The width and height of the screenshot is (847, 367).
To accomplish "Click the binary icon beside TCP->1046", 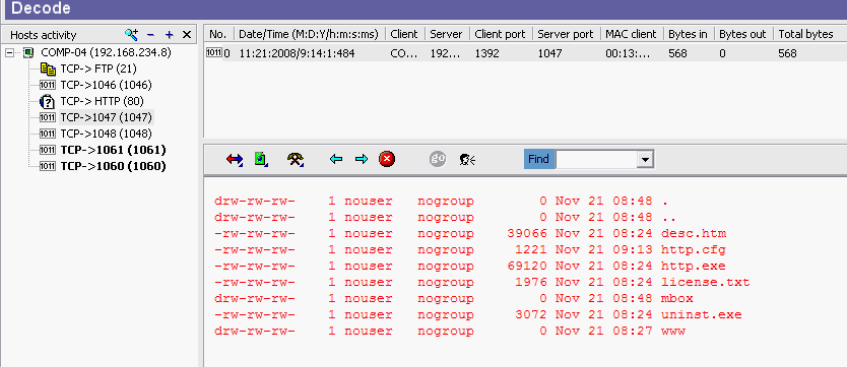I will (x=48, y=85).
